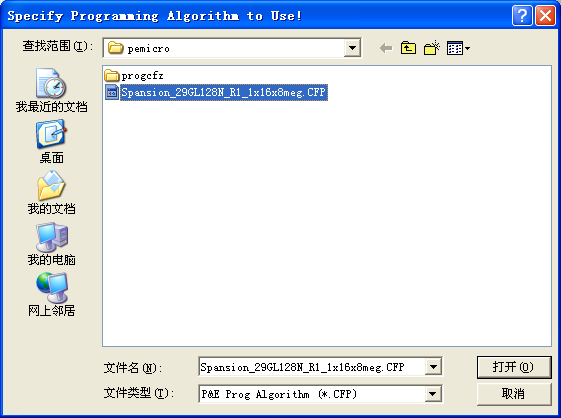The height and width of the screenshot is (418, 561).
Task: Click the progcfz folder name
Action: [x=142, y=76]
